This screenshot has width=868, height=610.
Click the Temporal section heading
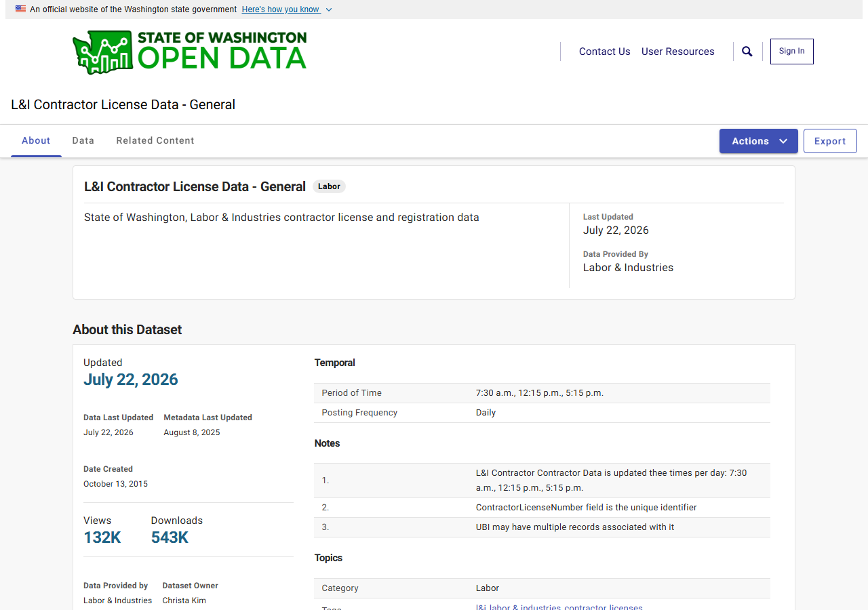(x=335, y=363)
